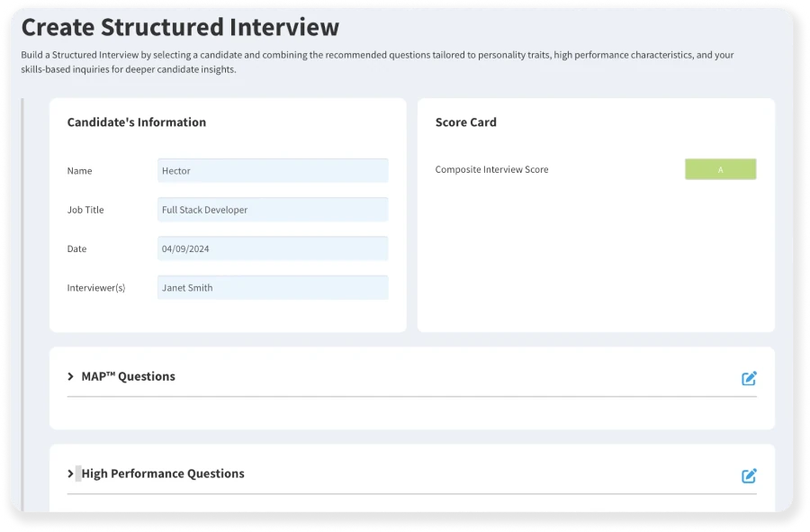810x532 pixels.
Task: Click the Job Title label
Action: pos(85,210)
